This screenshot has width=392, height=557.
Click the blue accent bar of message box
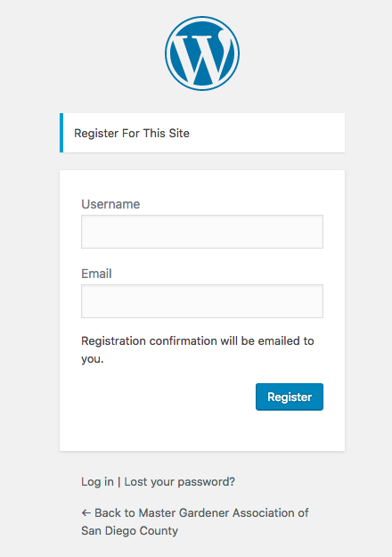[x=61, y=133]
